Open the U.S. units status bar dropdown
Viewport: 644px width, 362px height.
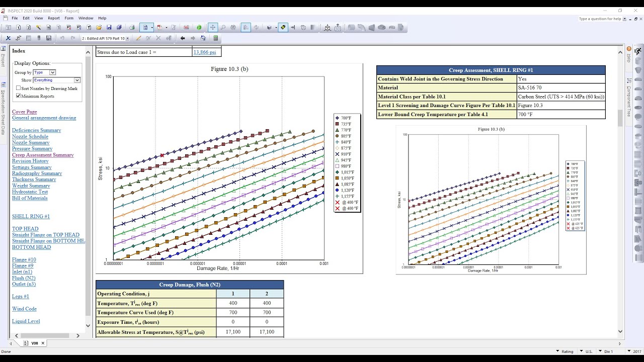pos(586,351)
